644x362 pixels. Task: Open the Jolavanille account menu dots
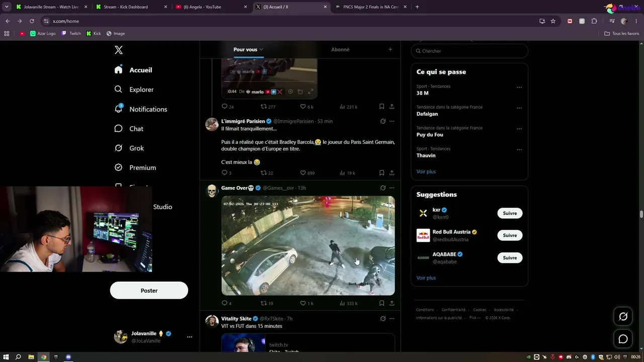click(x=190, y=337)
